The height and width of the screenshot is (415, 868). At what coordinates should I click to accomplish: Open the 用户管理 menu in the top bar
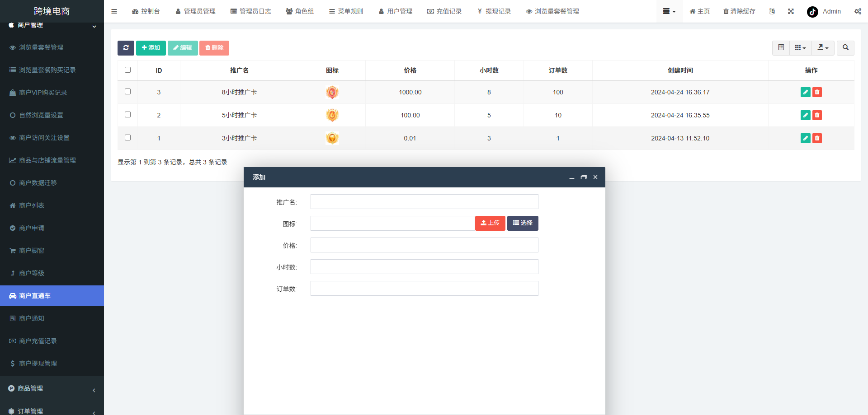click(x=396, y=11)
